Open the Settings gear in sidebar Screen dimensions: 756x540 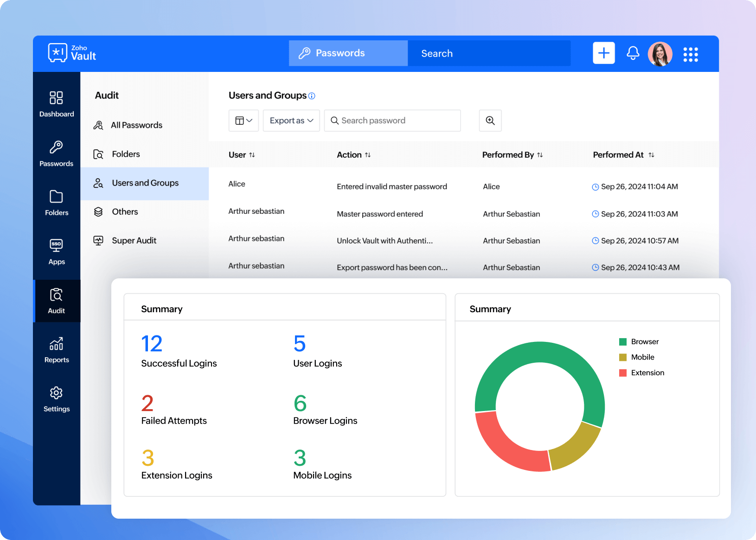(56, 399)
